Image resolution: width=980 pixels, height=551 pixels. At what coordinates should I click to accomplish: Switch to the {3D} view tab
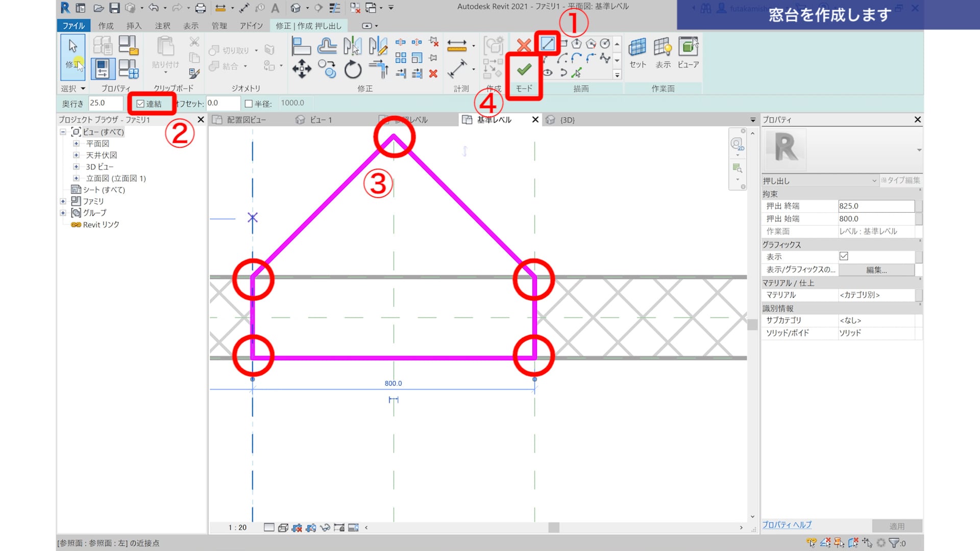click(567, 120)
